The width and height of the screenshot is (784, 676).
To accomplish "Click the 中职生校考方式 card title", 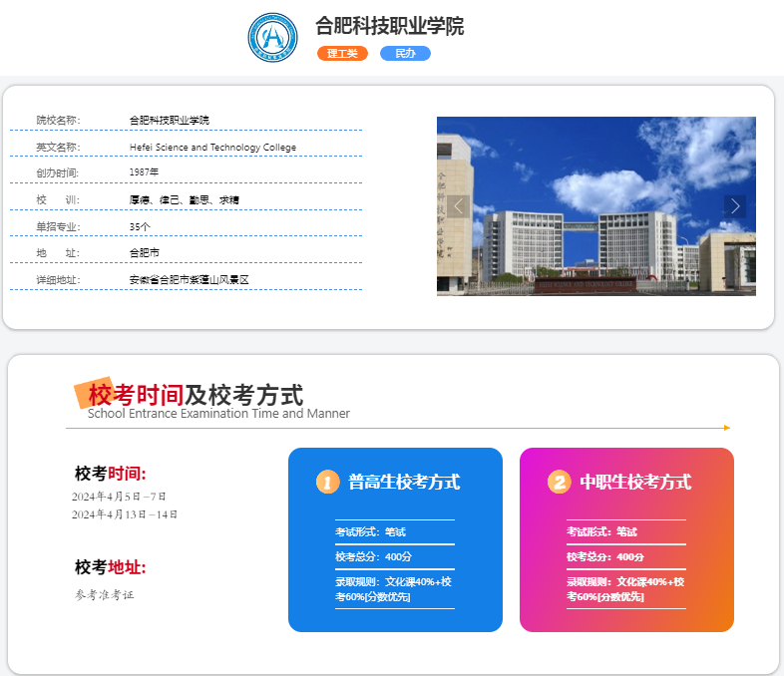I will pos(635,483).
